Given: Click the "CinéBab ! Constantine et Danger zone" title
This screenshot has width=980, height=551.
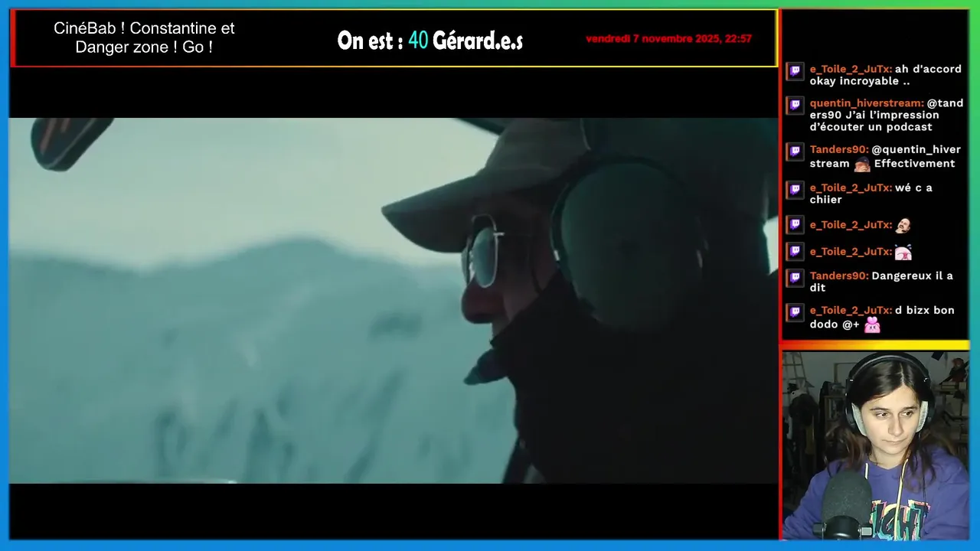Looking at the screenshot, I should 144,37.
